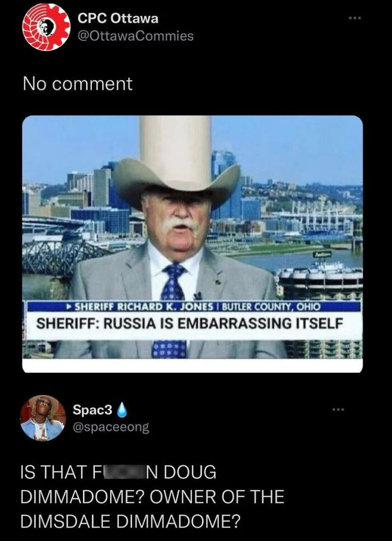Image resolution: width=392 pixels, height=541 pixels.
Task: Click the Spac3 display name
Action: [x=93, y=410]
